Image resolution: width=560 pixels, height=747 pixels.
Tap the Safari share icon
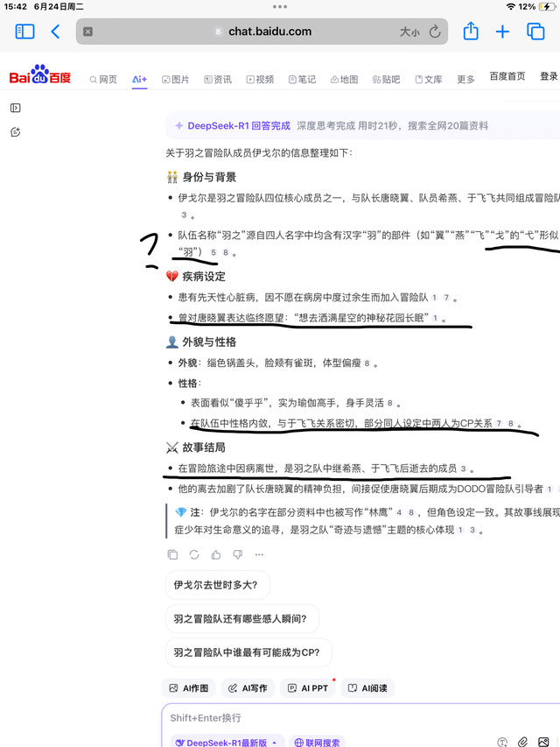(x=471, y=32)
